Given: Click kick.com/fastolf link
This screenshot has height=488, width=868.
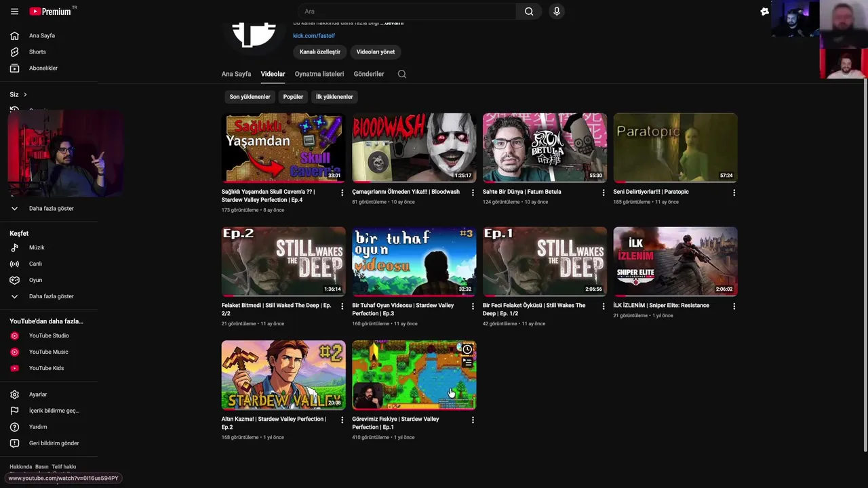Looking at the screenshot, I should pos(314,36).
